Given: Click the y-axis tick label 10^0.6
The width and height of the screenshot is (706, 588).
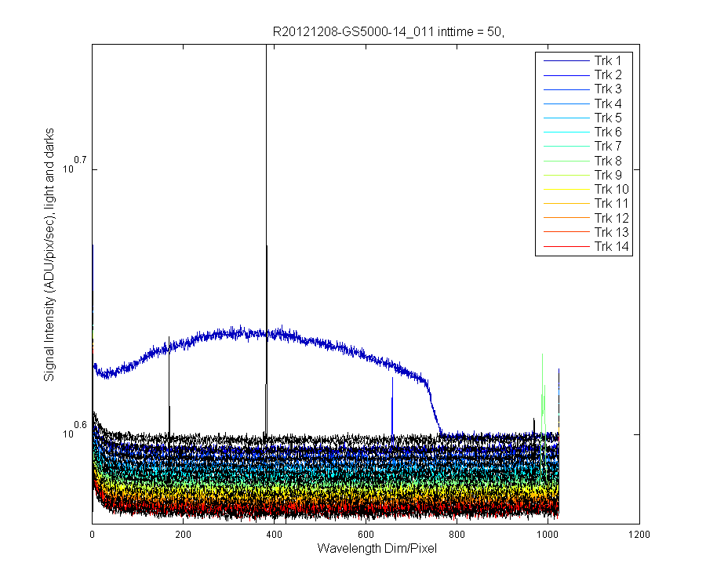Looking at the screenshot, I should click(75, 430).
